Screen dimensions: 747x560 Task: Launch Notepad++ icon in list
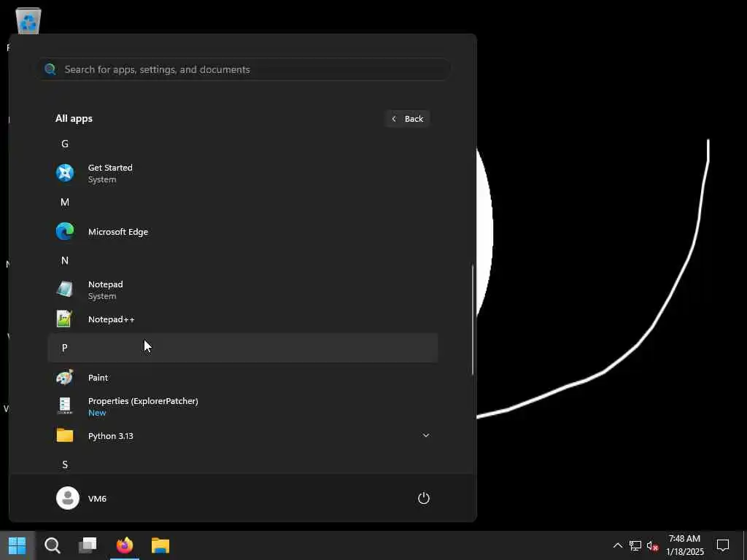pyautogui.click(x=65, y=319)
